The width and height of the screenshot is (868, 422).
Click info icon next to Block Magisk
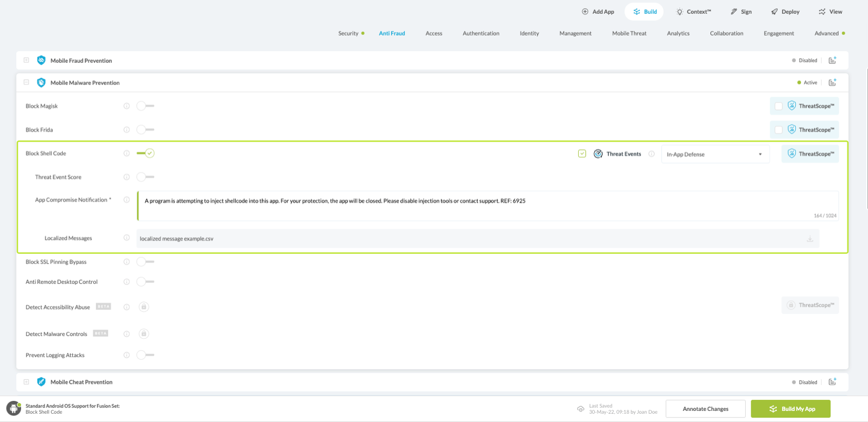click(x=127, y=106)
